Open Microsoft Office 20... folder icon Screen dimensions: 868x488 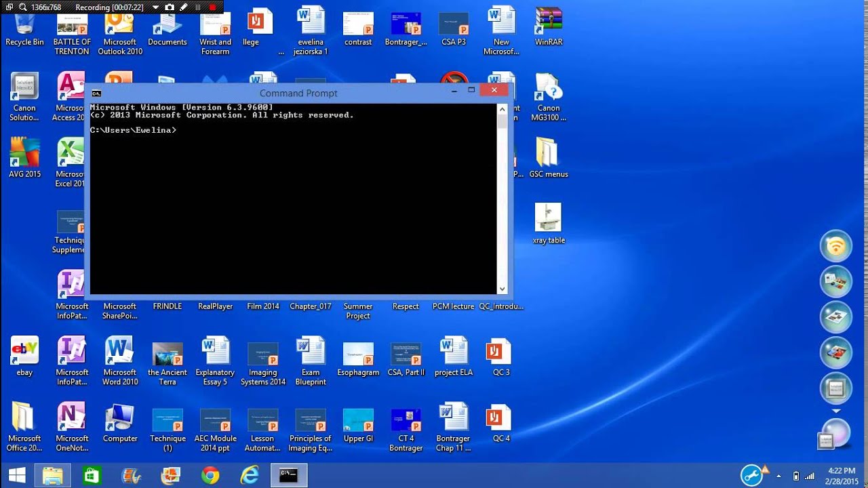tap(24, 428)
